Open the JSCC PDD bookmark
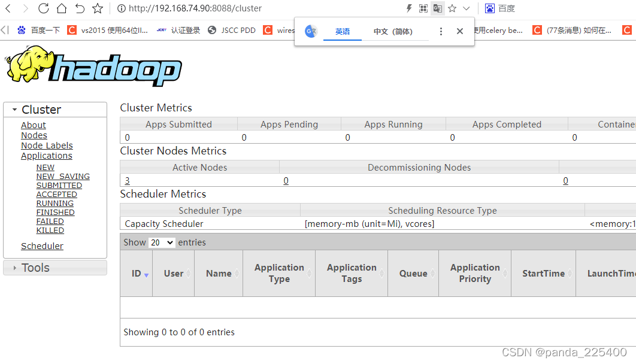 [232, 30]
